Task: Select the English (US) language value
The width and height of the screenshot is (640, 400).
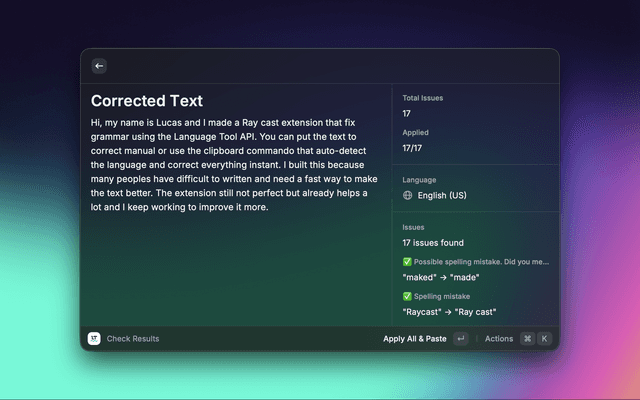Action: pyautogui.click(x=443, y=195)
